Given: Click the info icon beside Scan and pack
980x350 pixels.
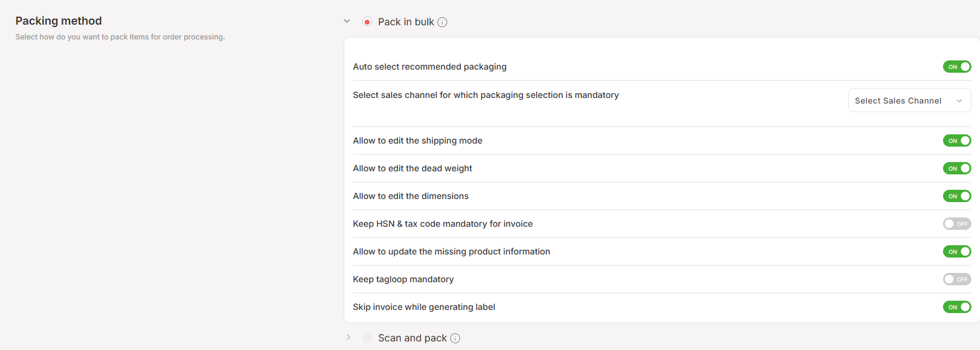Looking at the screenshot, I should pyautogui.click(x=455, y=338).
